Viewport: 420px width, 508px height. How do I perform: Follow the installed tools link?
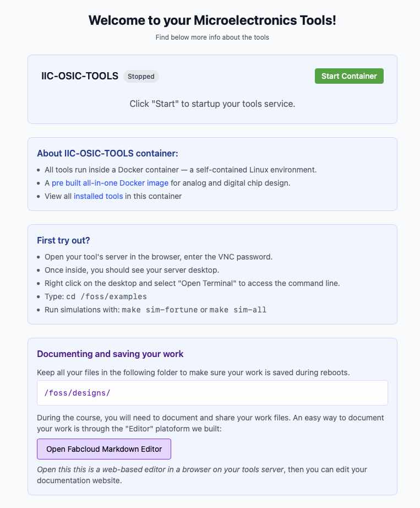tap(98, 196)
